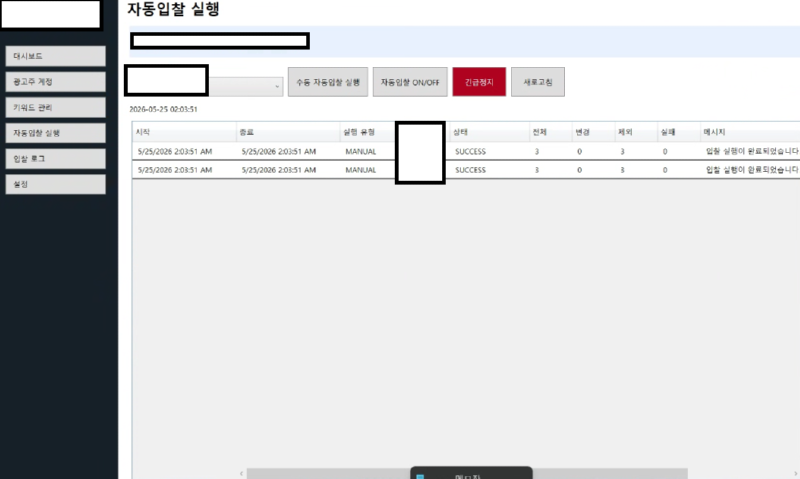Select 자동입찰 실행 in the sidebar

tap(56, 133)
